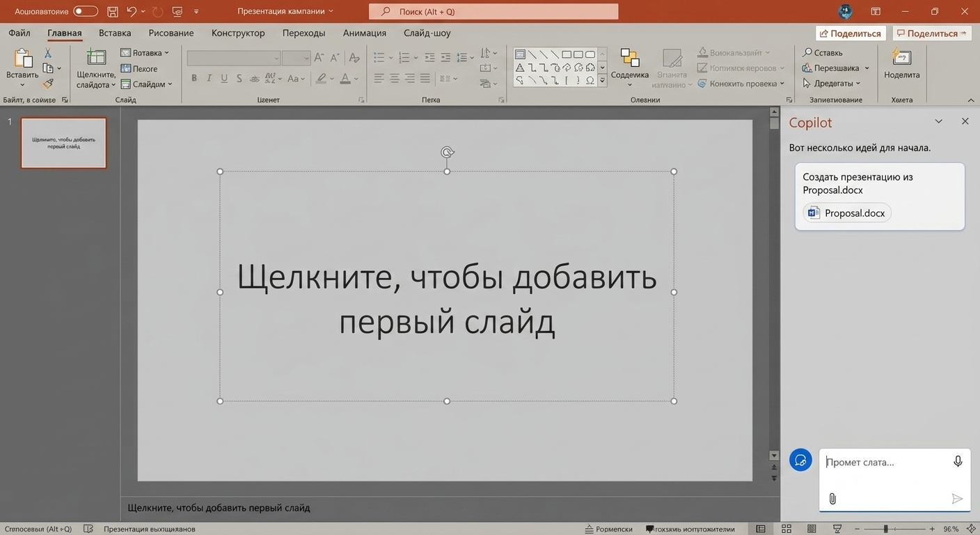Image resolution: width=980 pixels, height=535 pixels.
Task: Click the Соддеиика arrange icon
Action: coord(629,59)
